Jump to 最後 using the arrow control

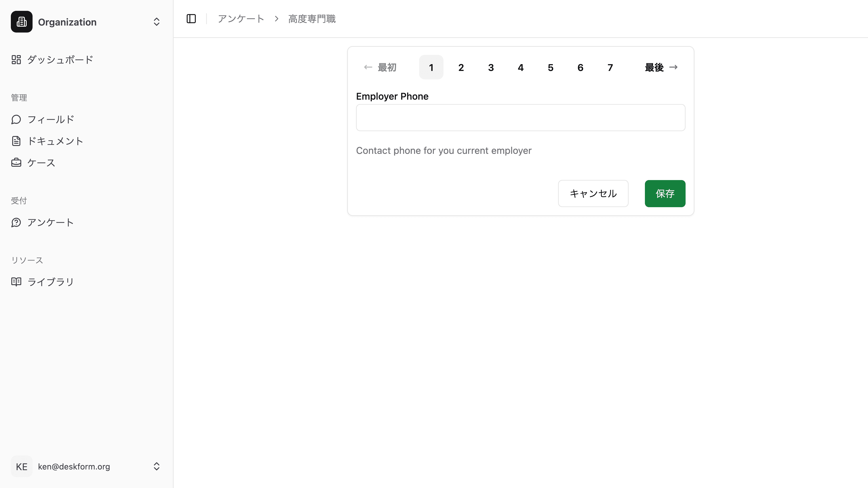point(661,67)
